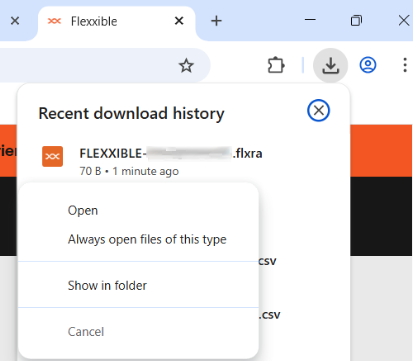Switch to the Flexxible tab
The height and width of the screenshot is (361, 413).
116,22
